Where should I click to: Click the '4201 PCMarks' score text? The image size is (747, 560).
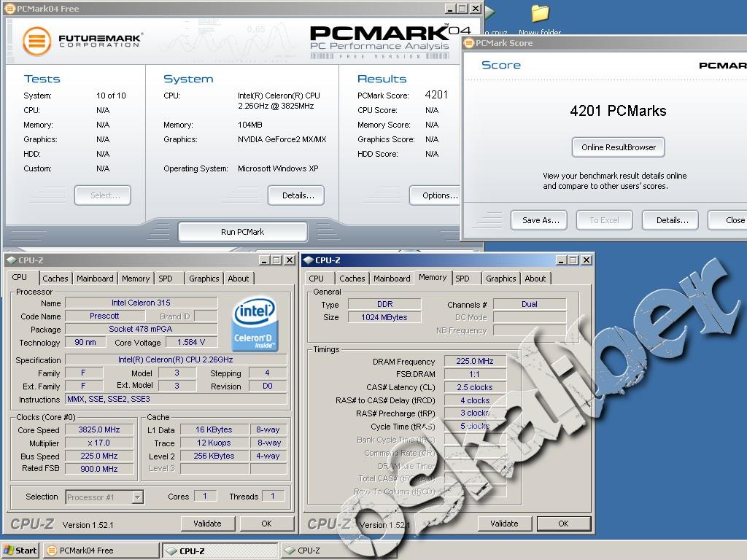click(x=619, y=111)
